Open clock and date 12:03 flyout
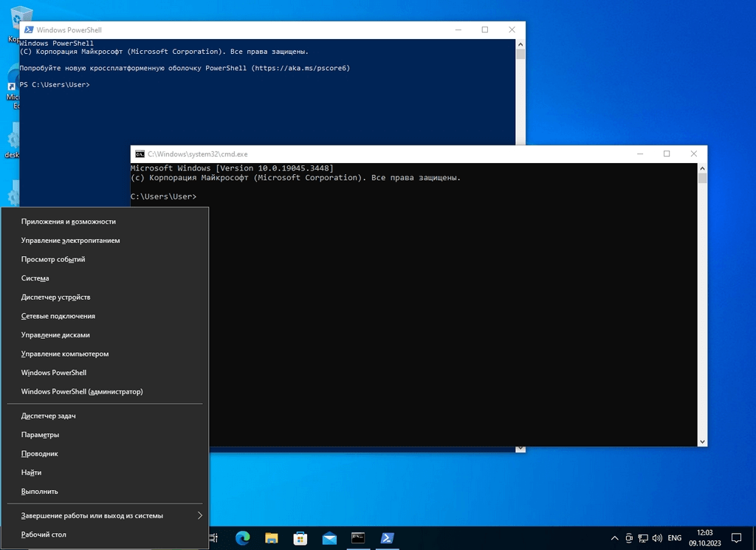The height and width of the screenshot is (550, 756). click(x=704, y=538)
